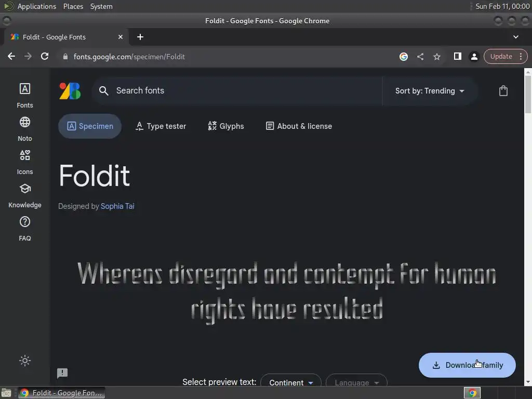Bookmark this page with star icon
532x399 pixels.
click(x=437, y=57)
